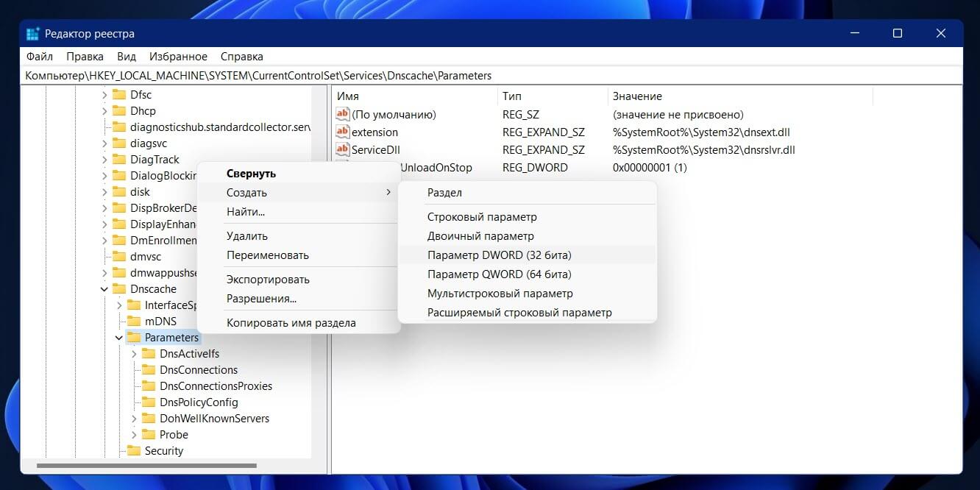The image size is (980, 490).
Task: Click the Dnscache folder icon
Action: pos(119,289)
